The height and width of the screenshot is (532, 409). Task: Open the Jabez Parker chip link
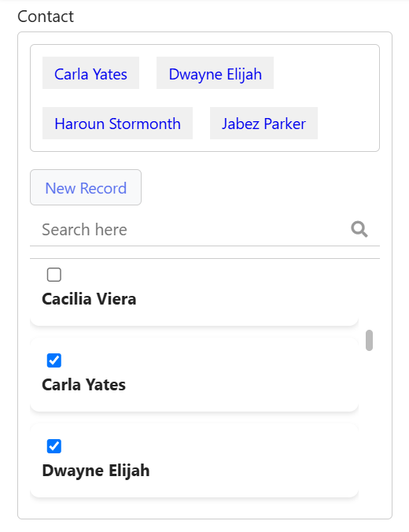pos(263,124)
